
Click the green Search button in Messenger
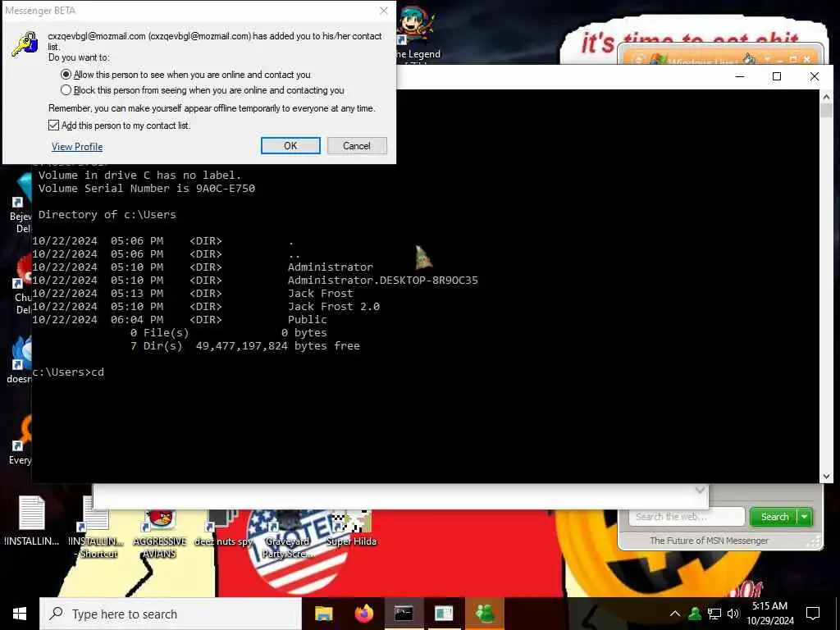774,517
